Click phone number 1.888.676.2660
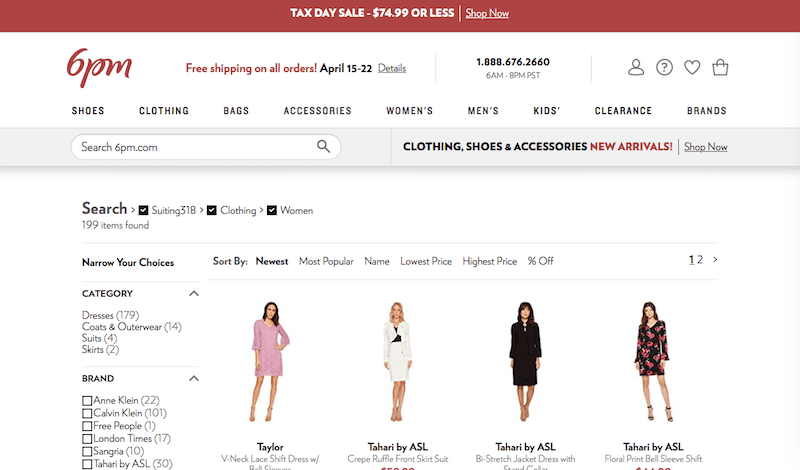Image resolution: width=800 pixels, height=470 pixels. click(x=513, y=62)
